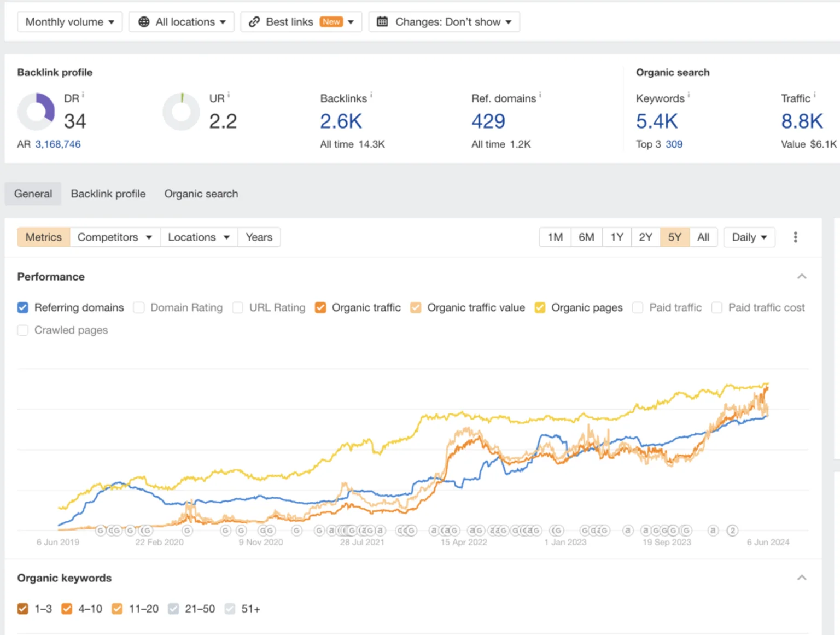Click the info icon beside Backlinks
The width and height of the screenshot is (840, 635).
pyautogui.click(x=371, y=95)
